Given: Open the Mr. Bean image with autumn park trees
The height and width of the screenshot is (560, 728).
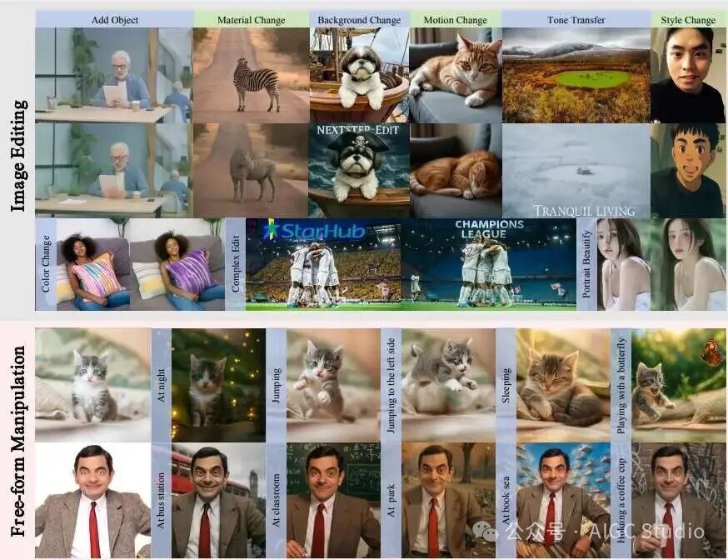Looking at the screenshot, I should click(x=448, y=500).
